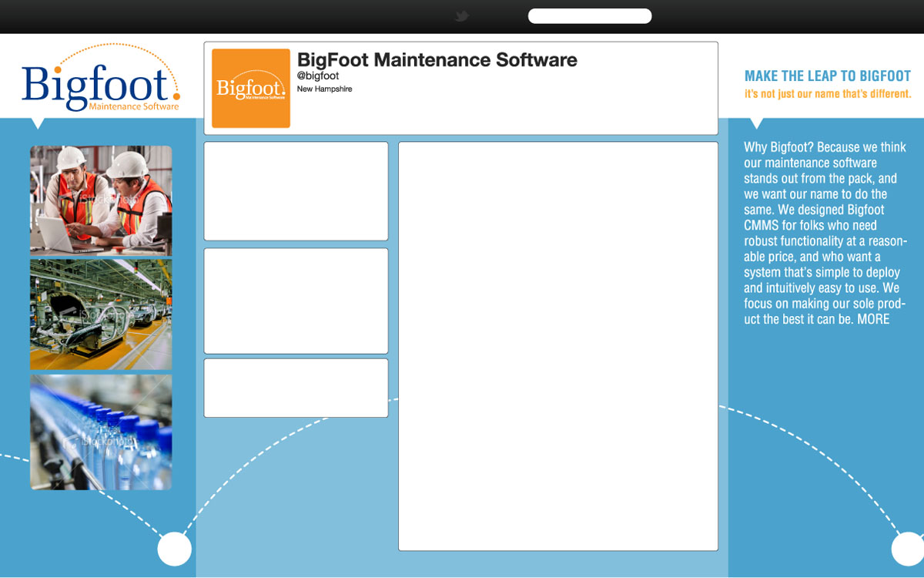Viewport: 924px width, 578px height.
Task: Click the white search field in the top bar
Action: (x=590, y=16)
